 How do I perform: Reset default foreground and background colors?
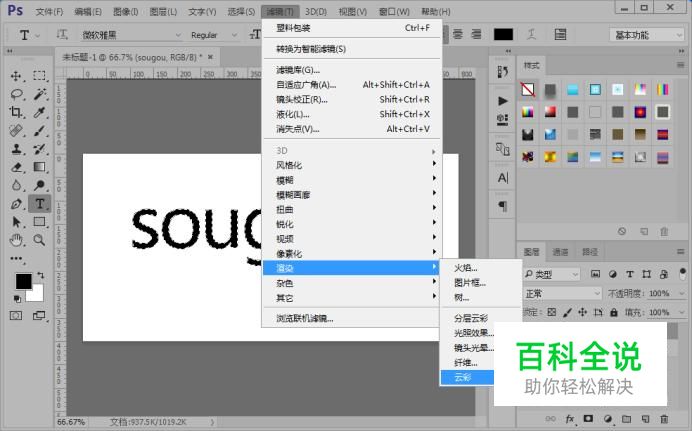click(x=17, y=299)
